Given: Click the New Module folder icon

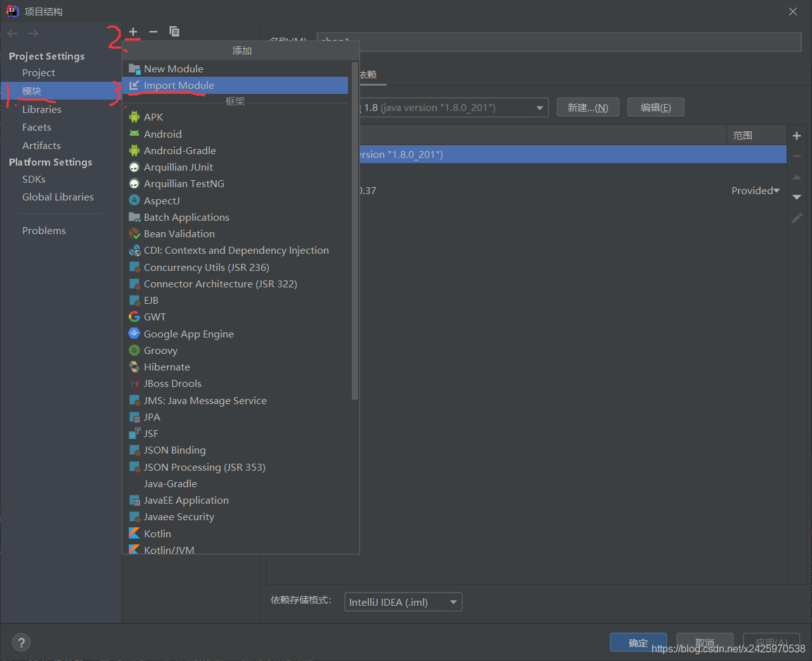Looking at the screenshot, I should (134, 69).
